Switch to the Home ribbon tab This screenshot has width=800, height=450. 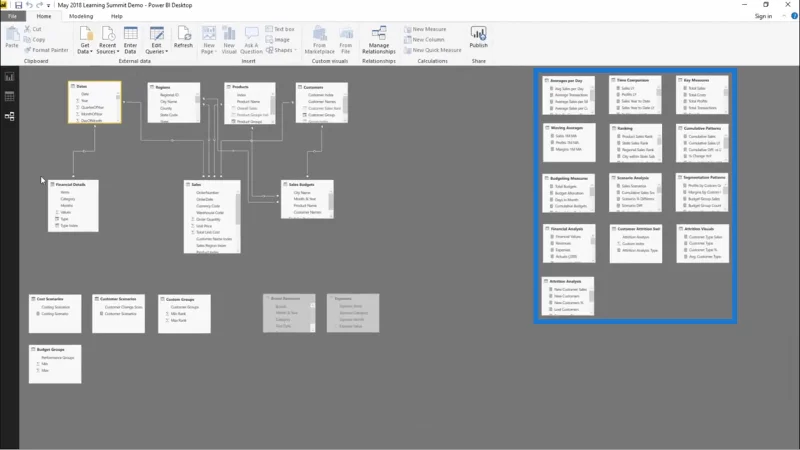(x=44, y=16)
